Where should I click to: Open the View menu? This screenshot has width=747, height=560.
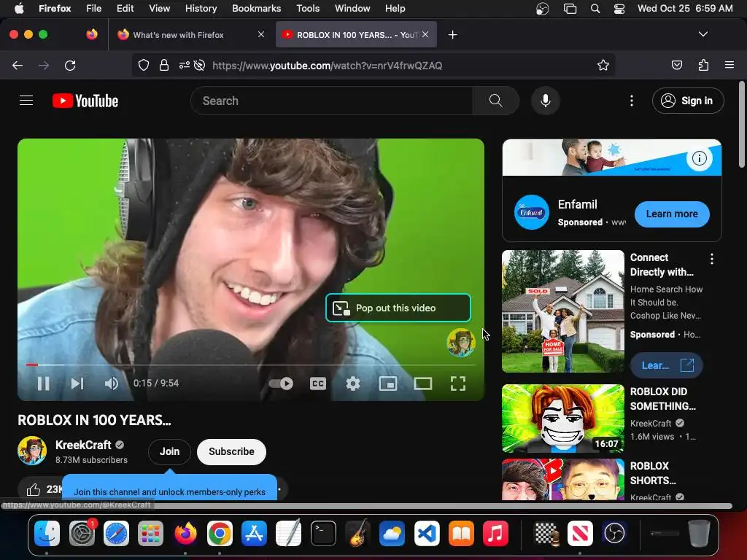159,8
